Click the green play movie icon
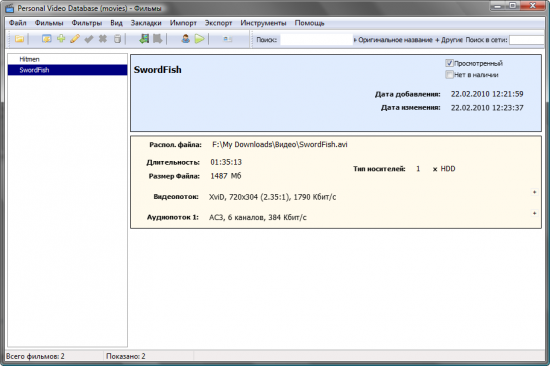 pyautogui.click(x=199, y=39)
